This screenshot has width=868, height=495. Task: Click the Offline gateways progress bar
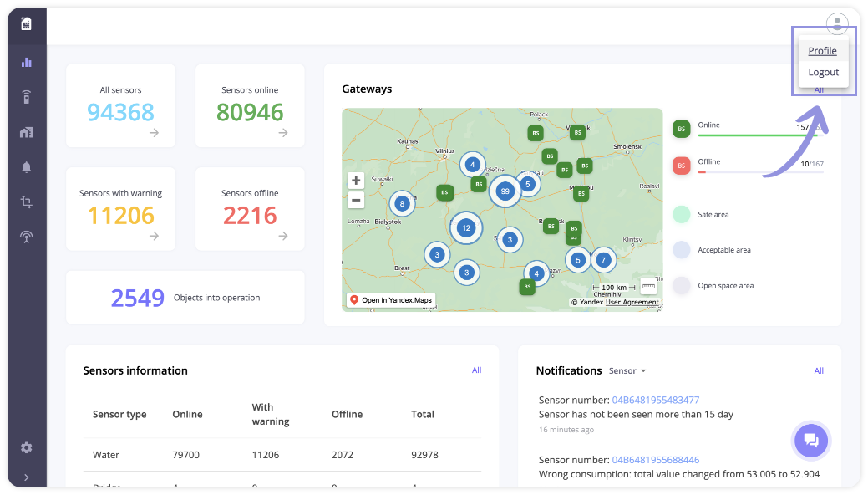[x=760, y=172]
